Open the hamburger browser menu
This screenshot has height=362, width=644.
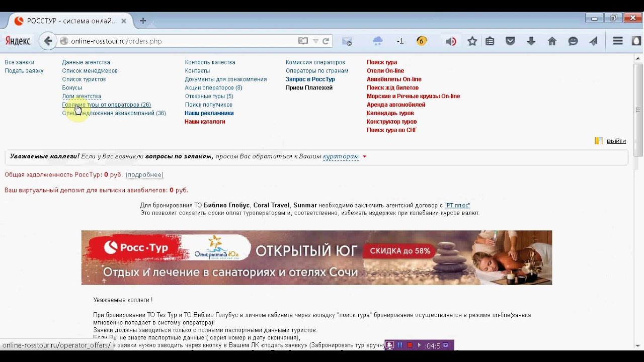[x=618, y=41]
